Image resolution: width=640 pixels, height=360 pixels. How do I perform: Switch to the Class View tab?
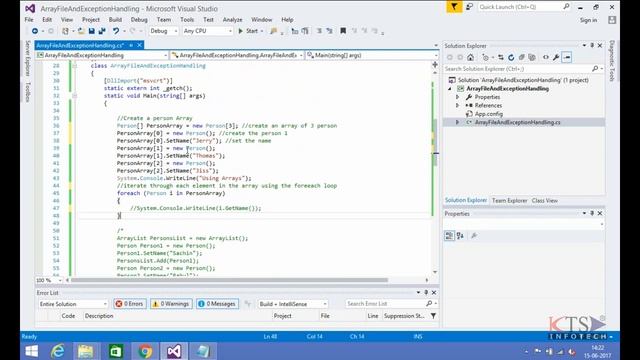click(x=544, y=200)
